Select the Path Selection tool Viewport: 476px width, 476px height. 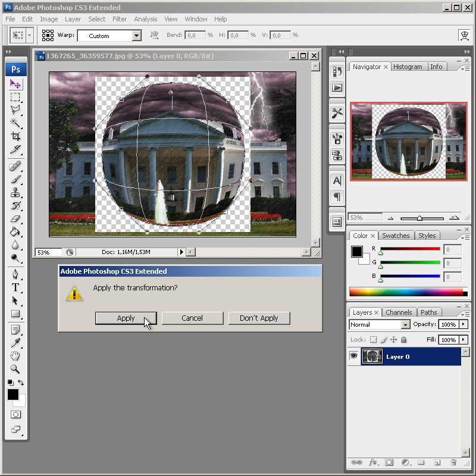click(15, 300)
